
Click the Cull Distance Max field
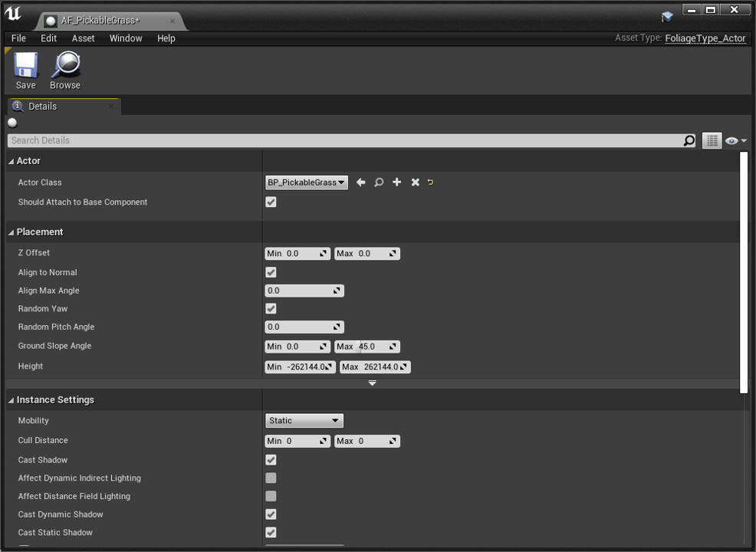point(367,441)
